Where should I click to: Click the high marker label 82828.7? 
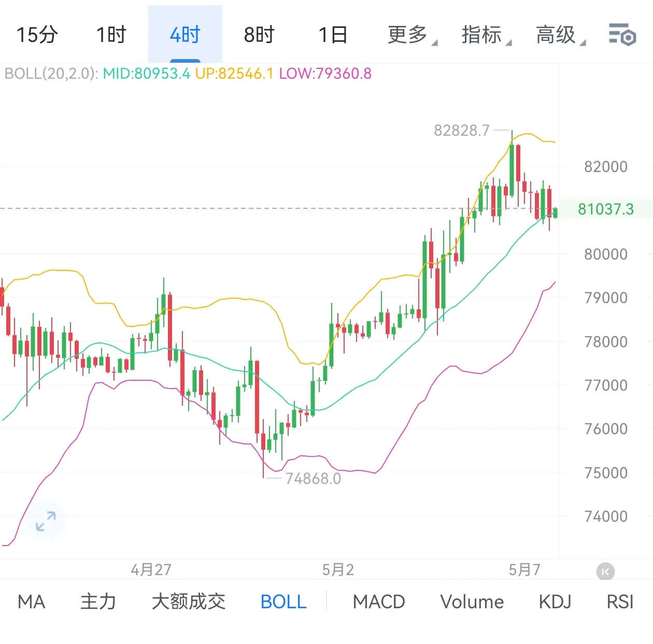tap(462, 130)
